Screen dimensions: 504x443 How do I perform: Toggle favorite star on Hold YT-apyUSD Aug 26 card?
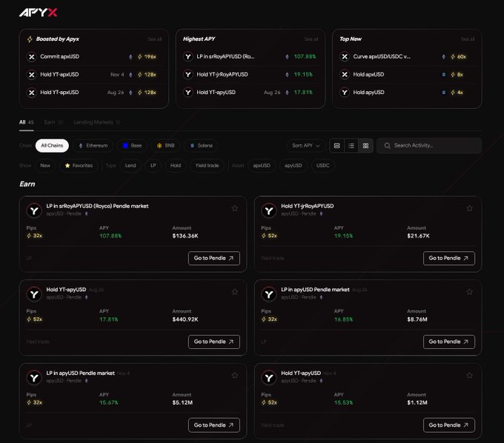click(235, 292)
